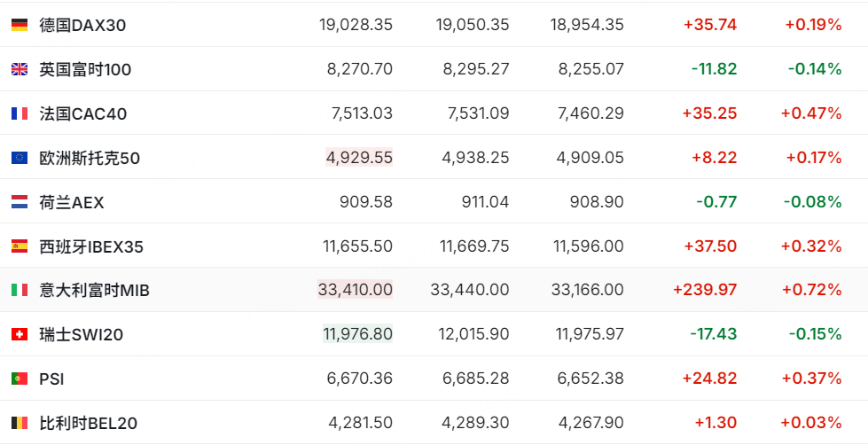Open the 西班牙IBEX35 index link
Image resolution: width=868 pixels, height=445 pixels.
click(x=91, y=246)
